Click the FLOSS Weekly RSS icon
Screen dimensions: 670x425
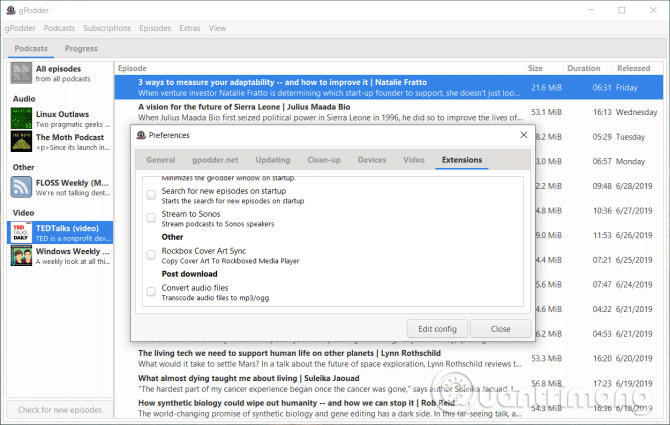[21, 187]
